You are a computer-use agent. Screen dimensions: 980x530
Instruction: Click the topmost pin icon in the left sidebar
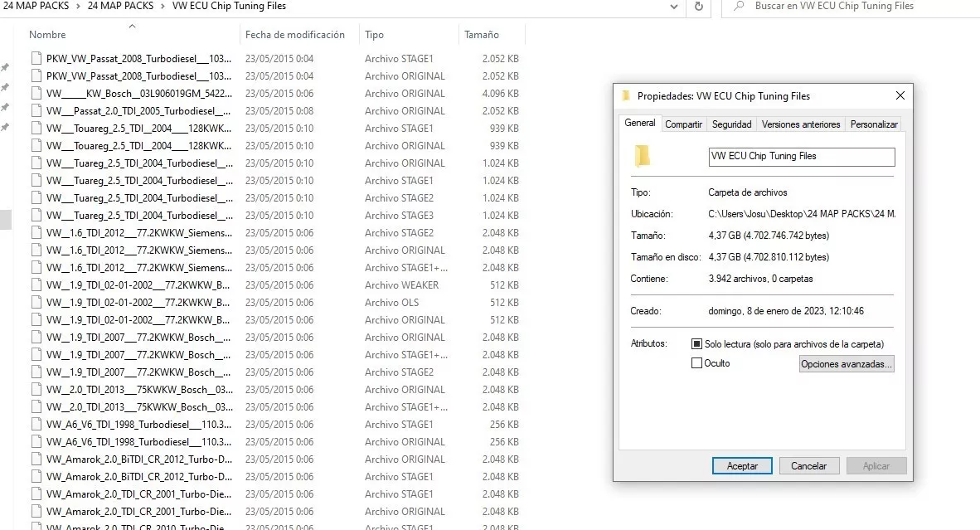(x=5, y=67)
